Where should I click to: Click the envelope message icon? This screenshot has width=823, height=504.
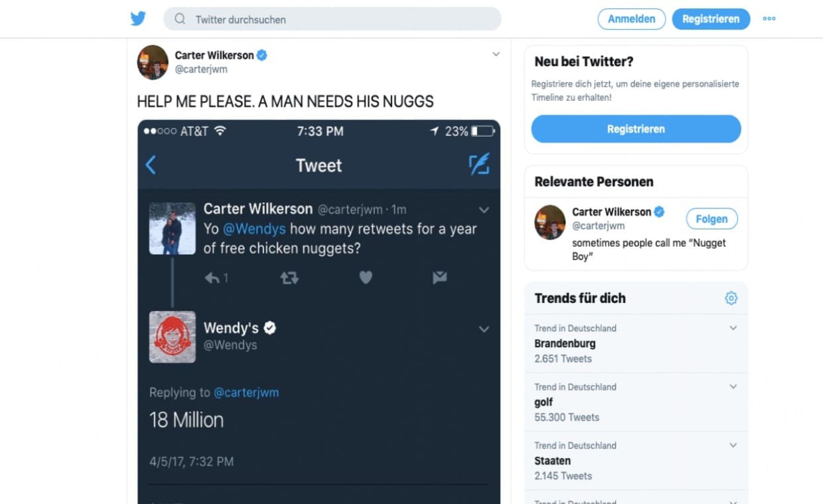pyautogui.click(x=440, y=277)
